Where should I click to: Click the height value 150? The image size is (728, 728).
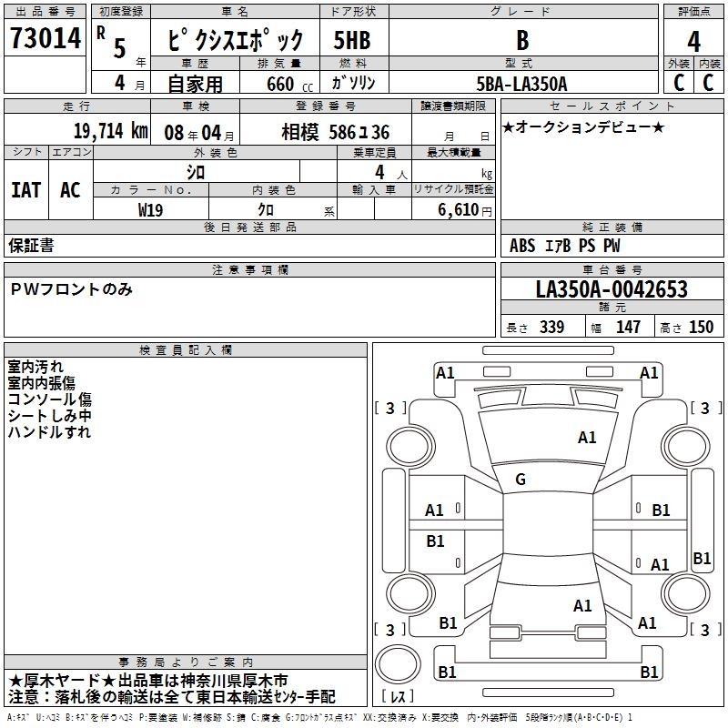(701, 328)
